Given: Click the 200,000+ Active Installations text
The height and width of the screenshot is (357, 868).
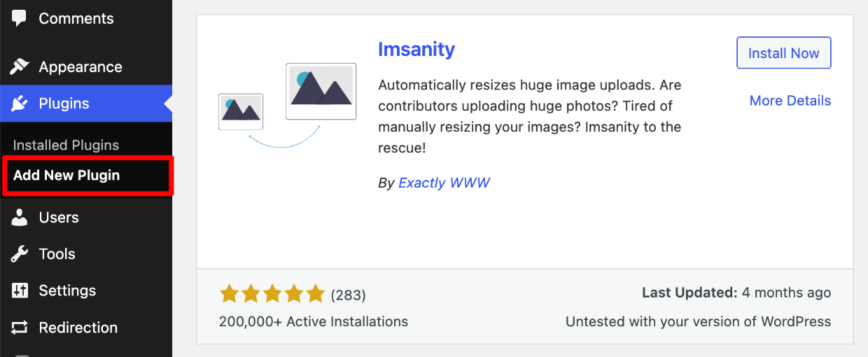Looking at the screenshot, I should (314, 322).
